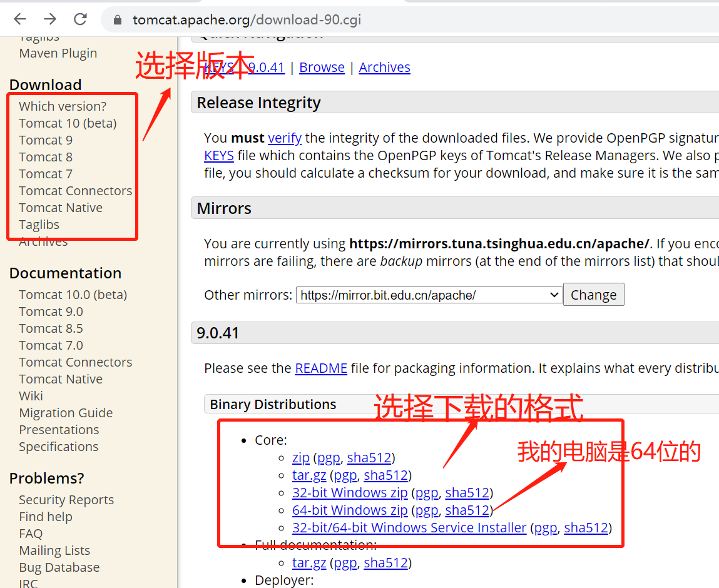
Task: Open Maven Plugin sidebar link
Action: [58, 53]
